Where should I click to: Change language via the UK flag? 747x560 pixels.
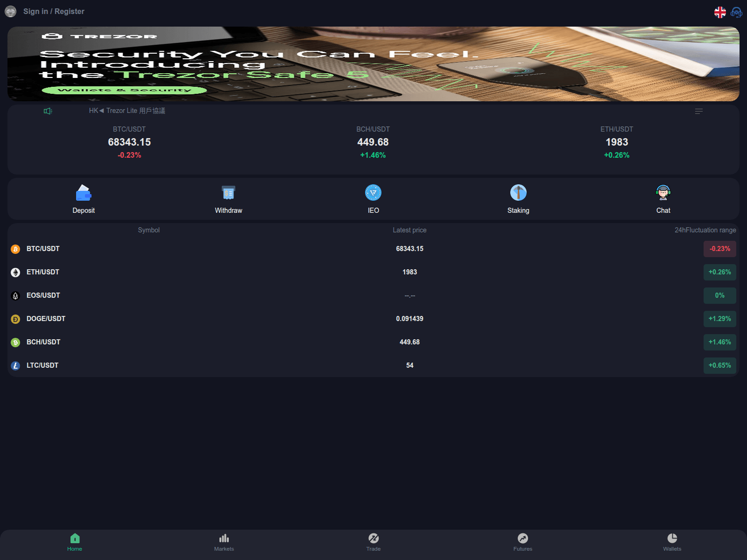click(x=720, y=13)
